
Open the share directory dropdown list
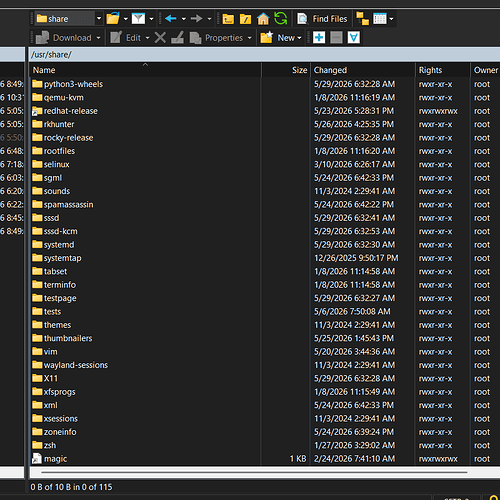click(99, 18)
